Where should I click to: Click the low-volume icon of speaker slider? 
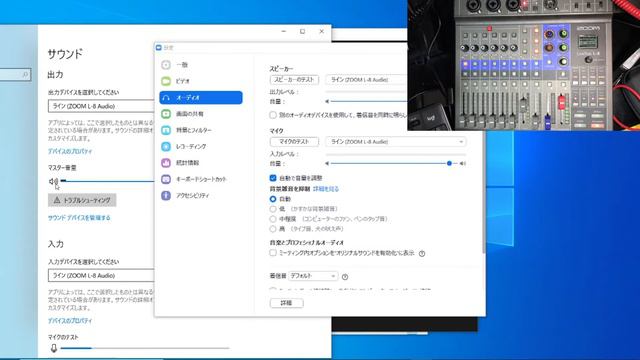[x=327, y=101]
